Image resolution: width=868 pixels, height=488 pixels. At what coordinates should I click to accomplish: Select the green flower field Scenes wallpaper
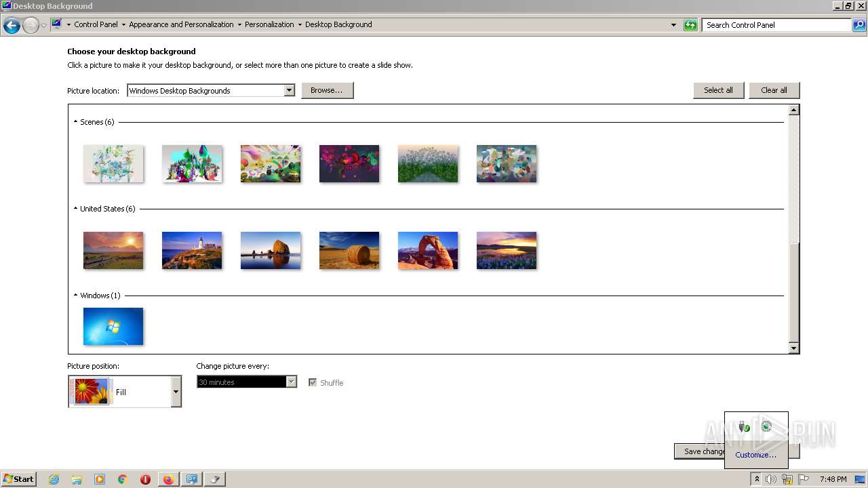[428, 163]
